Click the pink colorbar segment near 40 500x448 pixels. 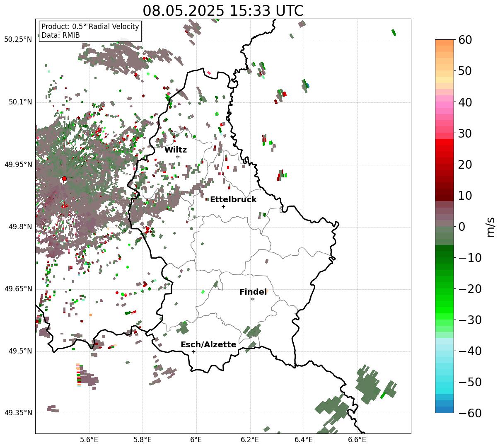(444, 102)
